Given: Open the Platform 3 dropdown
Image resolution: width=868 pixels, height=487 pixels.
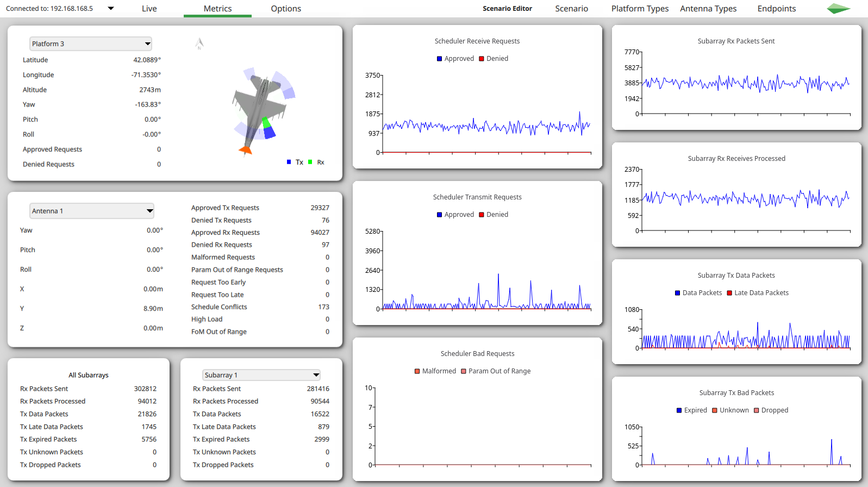Looking at the screenshot, I should click(x=90, y=44).
